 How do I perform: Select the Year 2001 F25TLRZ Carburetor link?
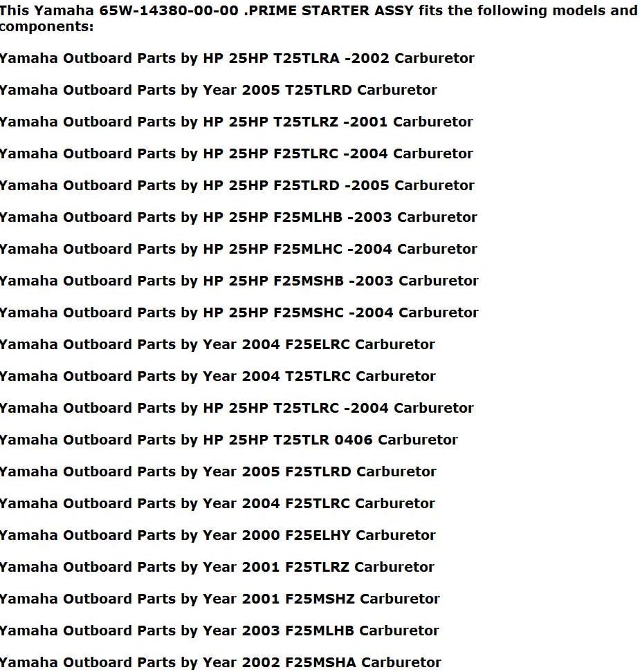pos(217,567)
